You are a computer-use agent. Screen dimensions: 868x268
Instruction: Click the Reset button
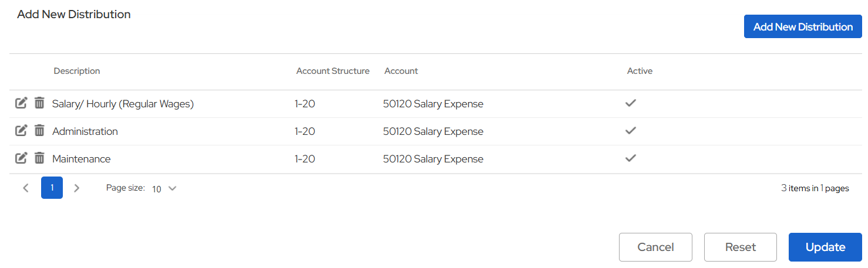pyautogui.click(x=740, y=247)
